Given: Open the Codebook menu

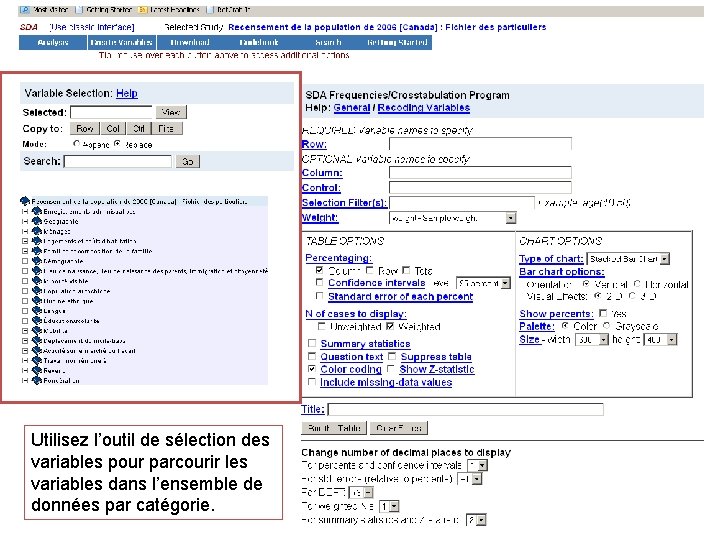Looking at the screenshot, I should (x=259, y=42).
